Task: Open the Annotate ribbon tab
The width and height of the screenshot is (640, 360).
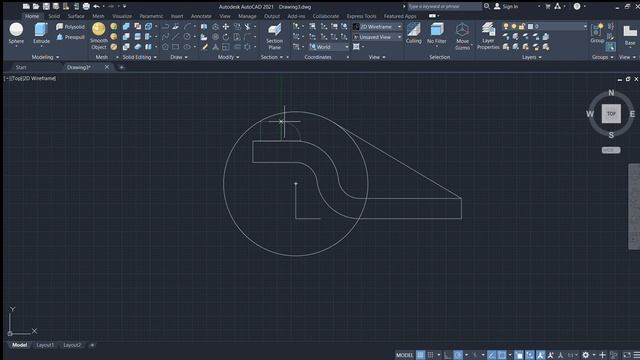Action: tap(201, 16)
